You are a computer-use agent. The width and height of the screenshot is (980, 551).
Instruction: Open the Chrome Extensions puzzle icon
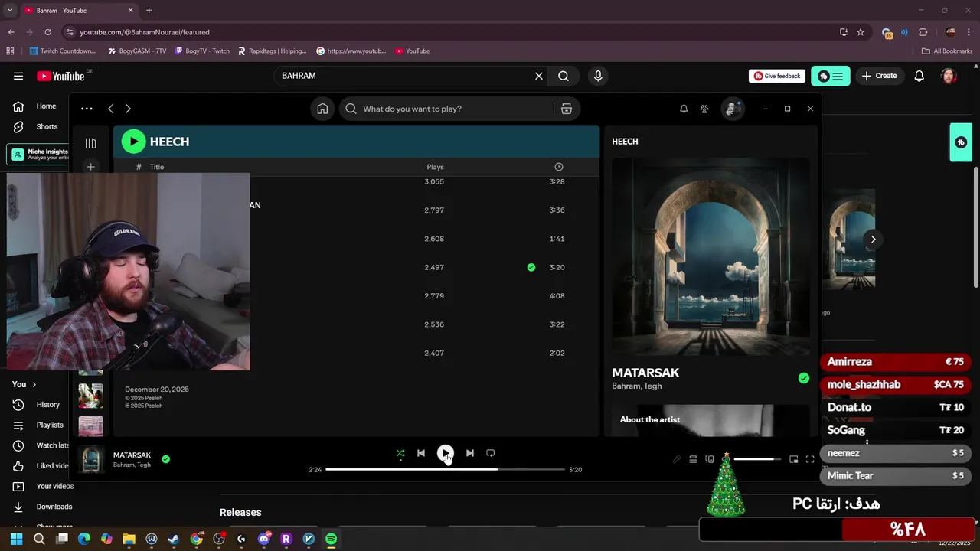[923, 32]
